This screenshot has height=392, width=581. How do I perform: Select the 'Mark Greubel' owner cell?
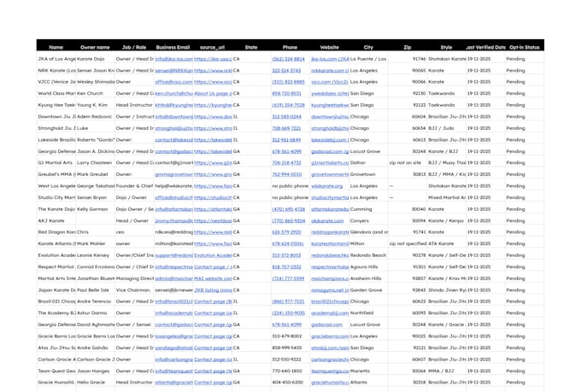(x=96, y=174)
